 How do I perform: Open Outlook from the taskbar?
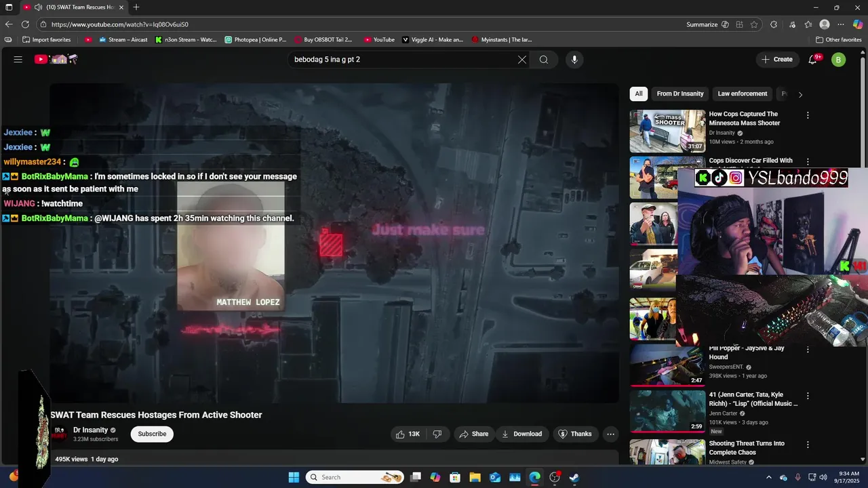tap(495, 477)
